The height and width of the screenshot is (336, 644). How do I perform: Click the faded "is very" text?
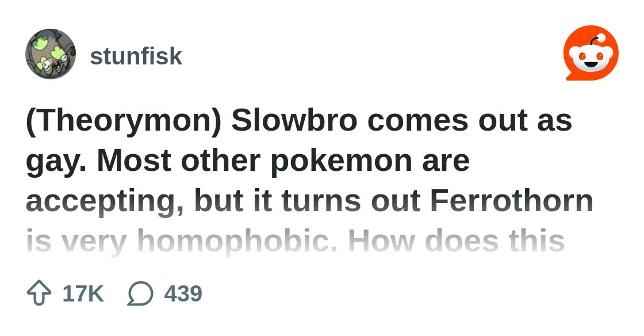[x=76, y=241]
